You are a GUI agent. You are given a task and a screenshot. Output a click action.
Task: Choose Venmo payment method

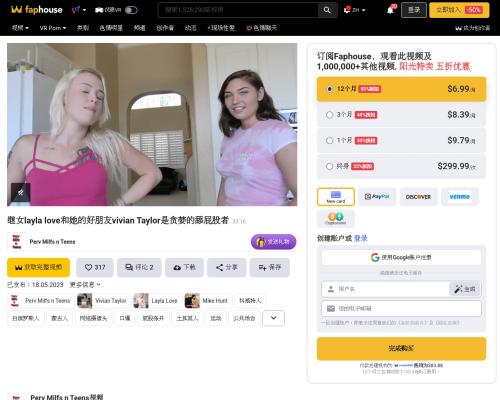(460, 197)
